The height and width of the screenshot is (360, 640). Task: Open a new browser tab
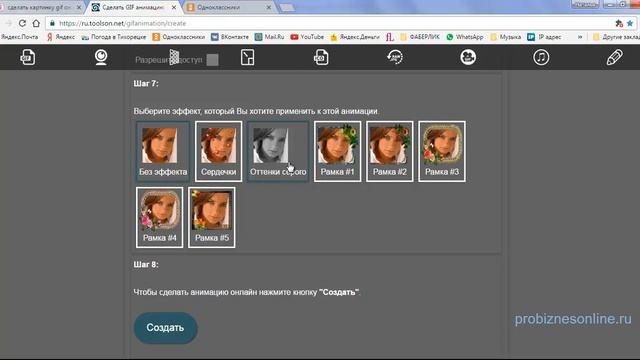click(287, 8)
